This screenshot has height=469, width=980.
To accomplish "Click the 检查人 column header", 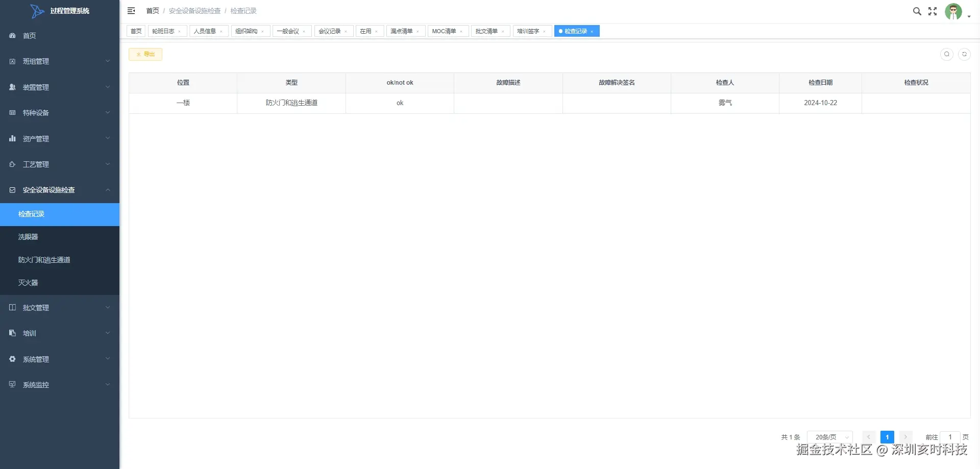I will [x=725, y=83].
